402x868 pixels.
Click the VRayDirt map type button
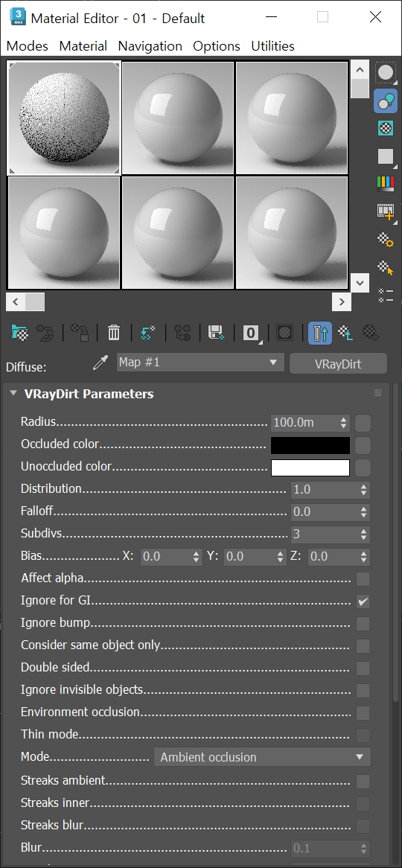click(x=338, y=364)
